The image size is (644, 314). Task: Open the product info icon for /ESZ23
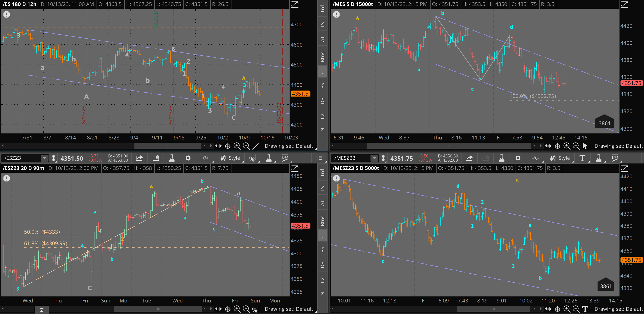156,158
